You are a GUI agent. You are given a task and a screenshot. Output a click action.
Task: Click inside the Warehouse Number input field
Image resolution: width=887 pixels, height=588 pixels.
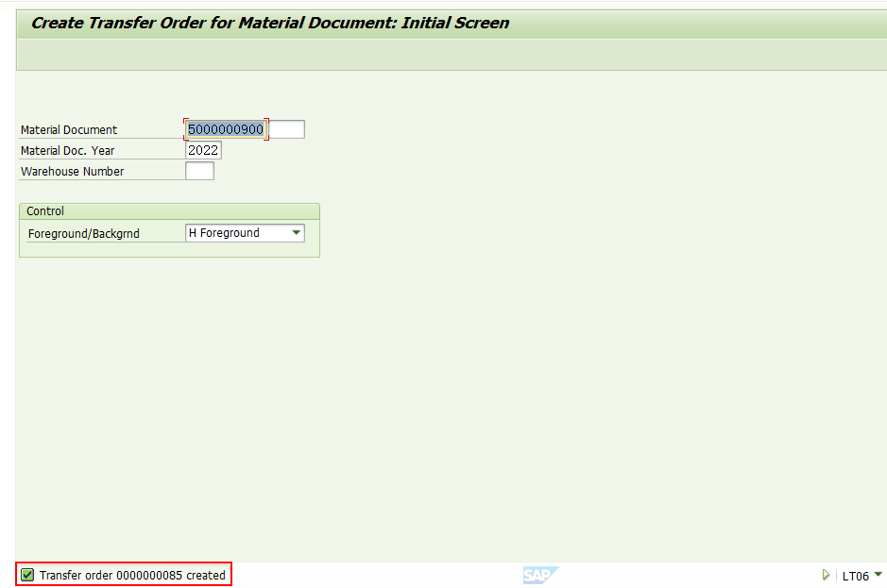[199, 171]
